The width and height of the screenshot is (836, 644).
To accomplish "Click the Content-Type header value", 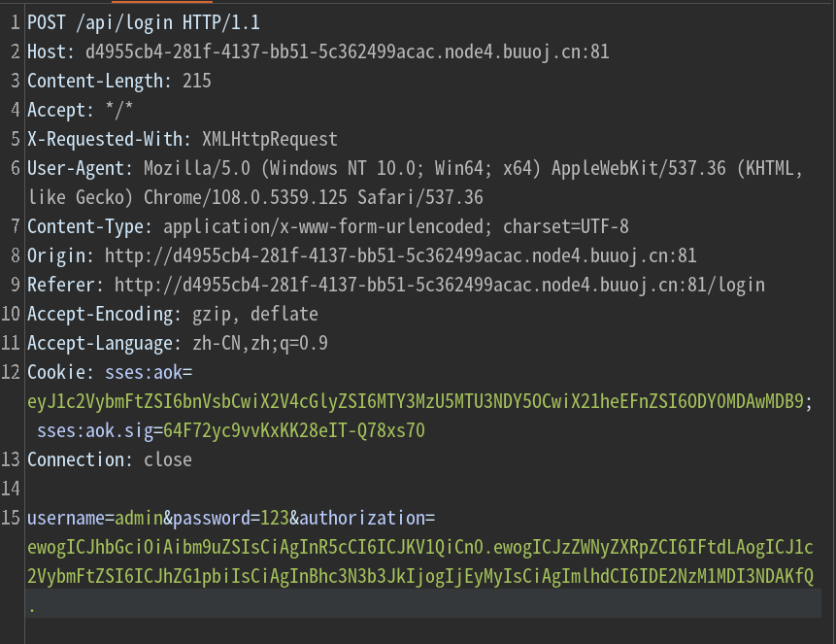I will [395, 226].
